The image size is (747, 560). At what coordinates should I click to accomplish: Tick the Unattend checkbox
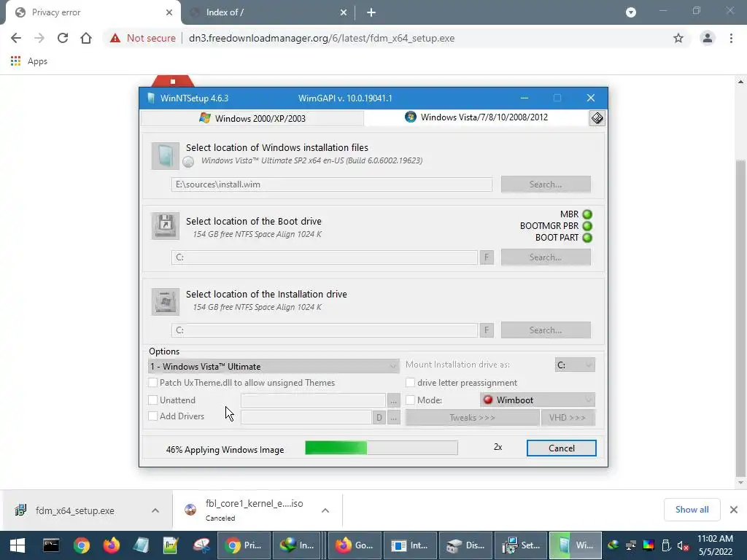point(153,400)
